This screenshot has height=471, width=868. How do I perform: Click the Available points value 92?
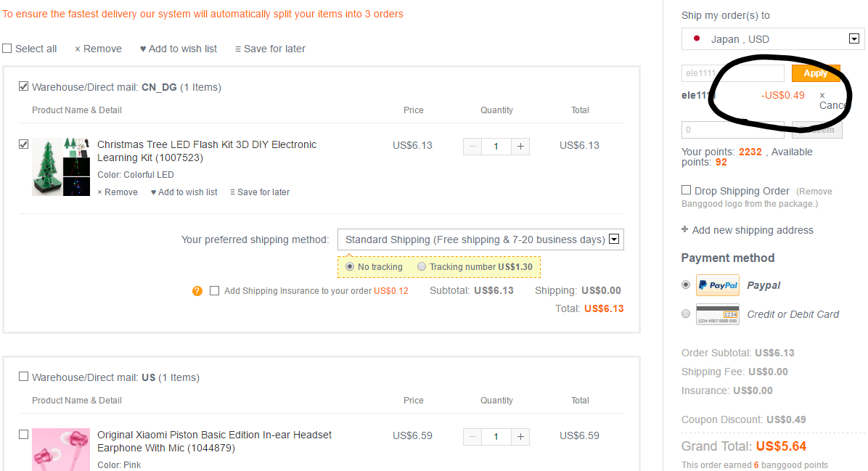(x=721, y=162)
